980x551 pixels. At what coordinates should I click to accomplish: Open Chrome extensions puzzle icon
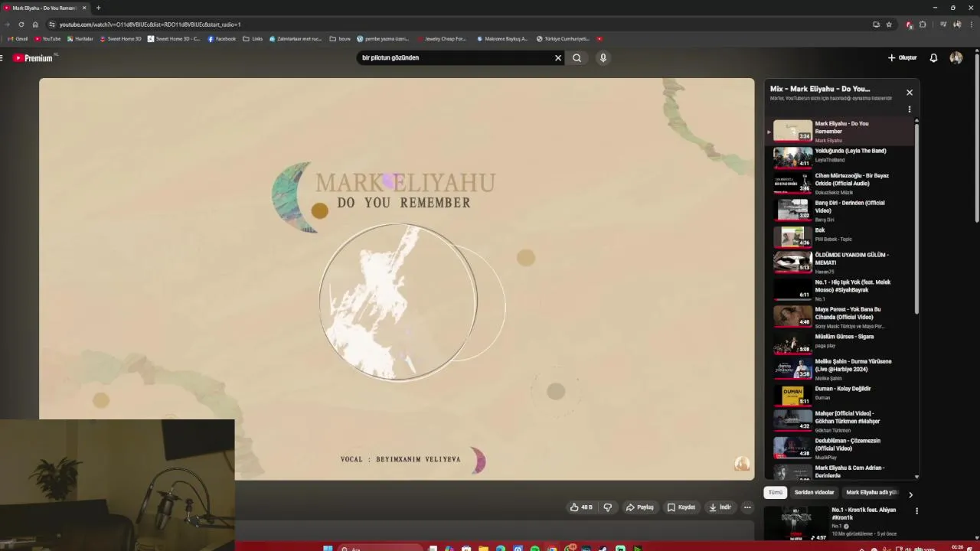[923, 24]
